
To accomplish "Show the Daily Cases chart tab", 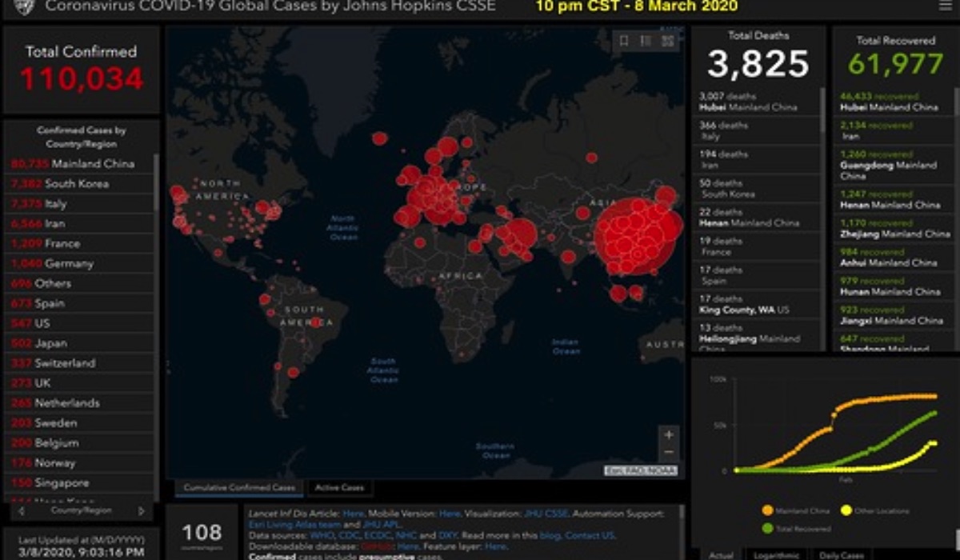I will pyautogui.click(x=841, y=554).
